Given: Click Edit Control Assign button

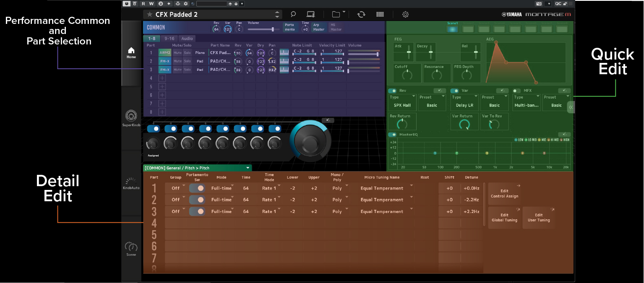Looking at the screenshot, I should point(504,194).
